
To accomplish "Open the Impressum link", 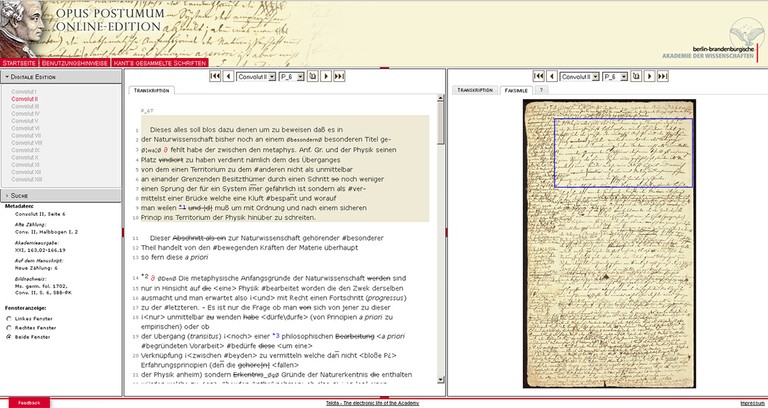I will coord(752,403).
